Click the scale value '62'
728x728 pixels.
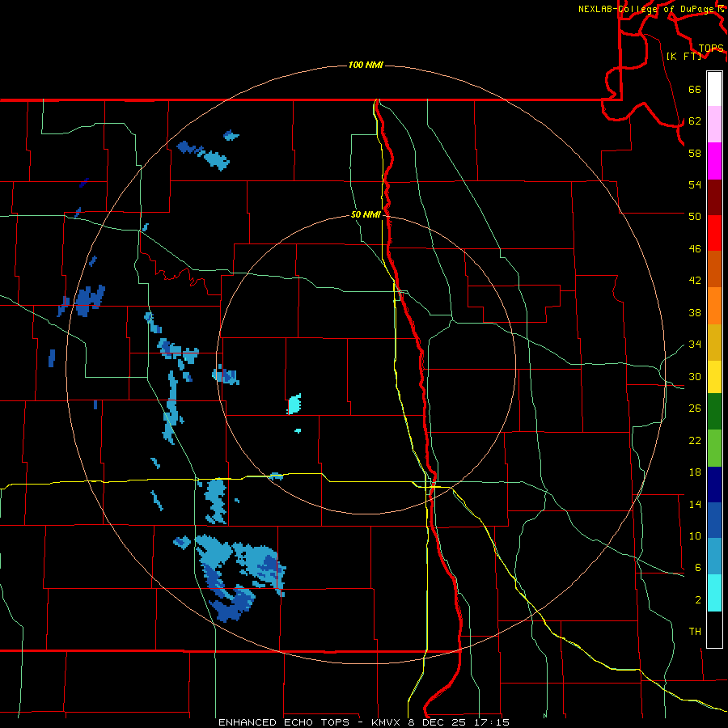pyautogui.click(x=695, y=121)
